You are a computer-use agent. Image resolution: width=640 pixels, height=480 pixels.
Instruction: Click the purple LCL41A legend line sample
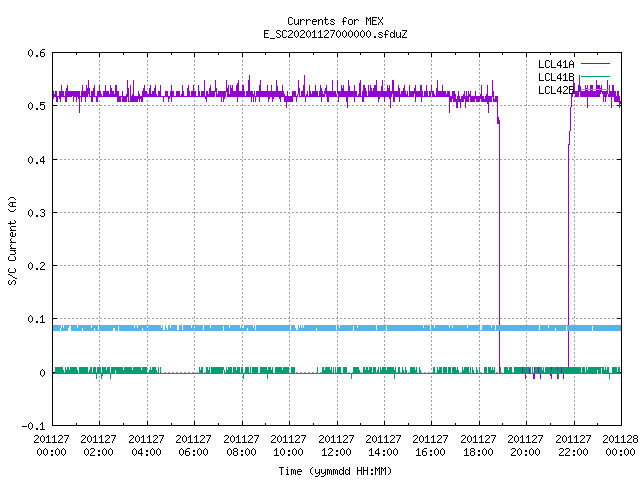pos(595,64)
